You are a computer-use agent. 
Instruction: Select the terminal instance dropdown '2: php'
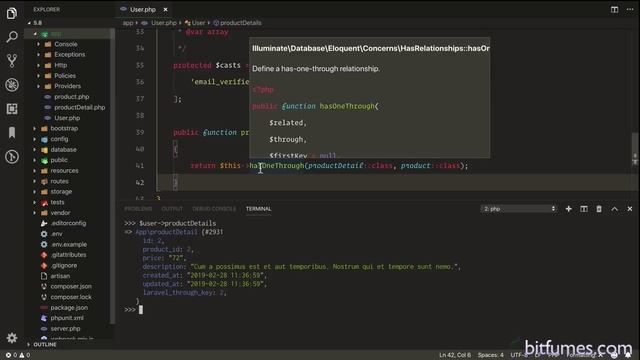[519, 209]
